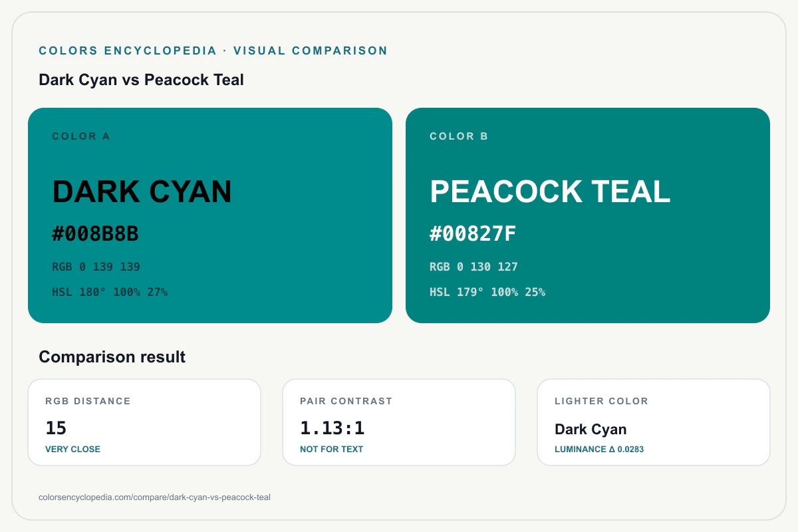Click the DARK CYAN heading
The height and width of the screenshot is (532, 798).
(x=142, y=192)
